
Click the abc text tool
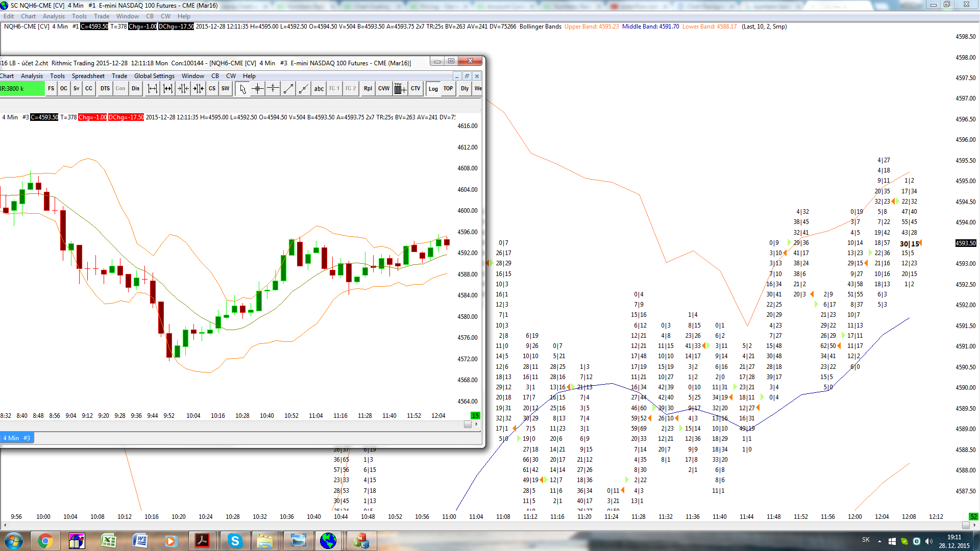point(319,89)
